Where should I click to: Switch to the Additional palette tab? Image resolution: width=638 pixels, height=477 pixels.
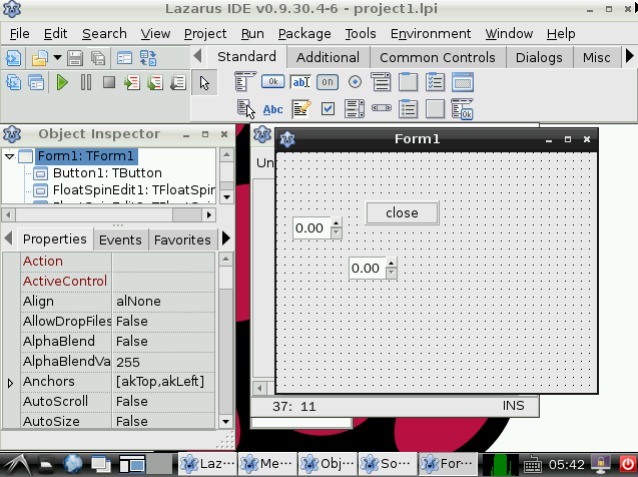tap(328, 57)
